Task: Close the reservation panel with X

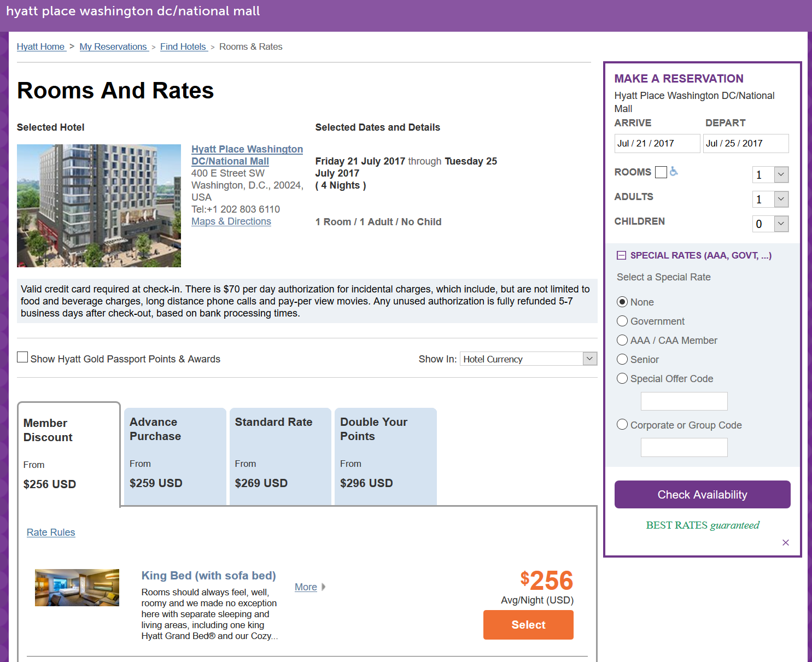Action: tap(785, 542)
